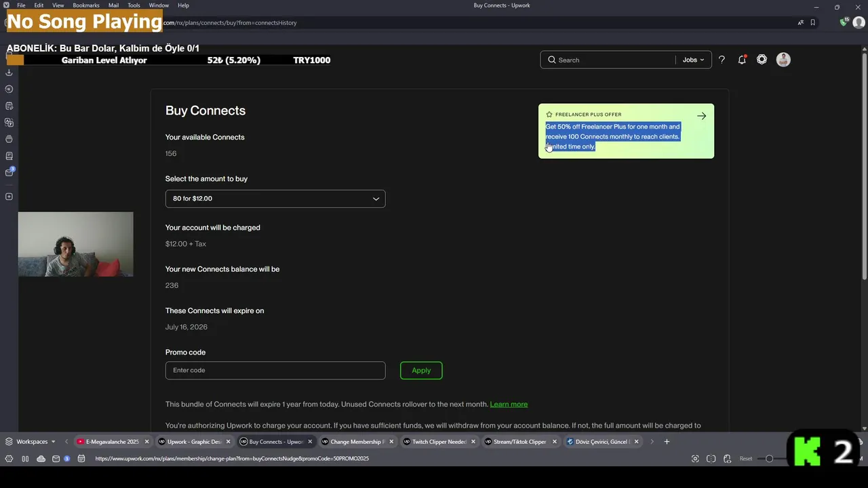This screenshot has width=868, height=488.
Task: Open the connects amount dropdown
Action: [x=275, y=199]
